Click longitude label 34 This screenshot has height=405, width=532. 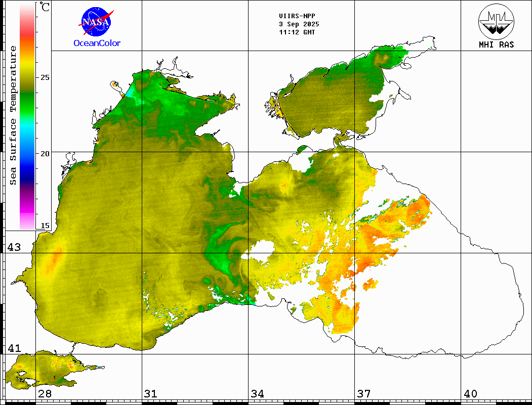pyautogui.click(x=257, y=394)
